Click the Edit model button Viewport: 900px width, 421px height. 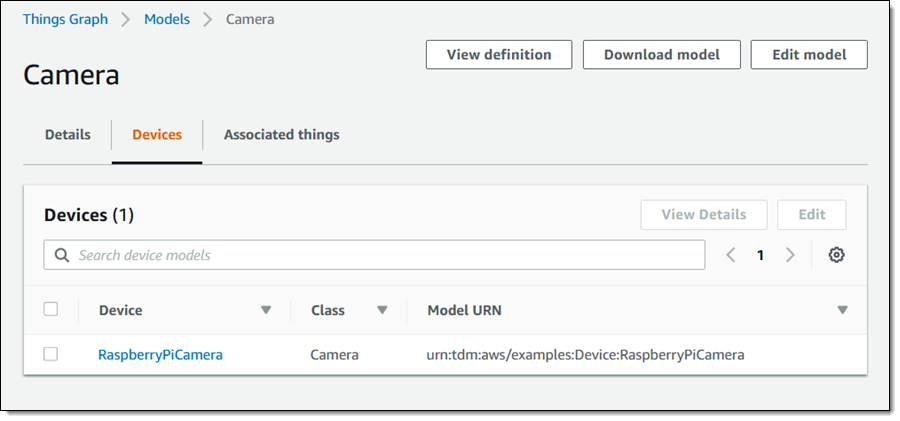[x=809, y=55]
